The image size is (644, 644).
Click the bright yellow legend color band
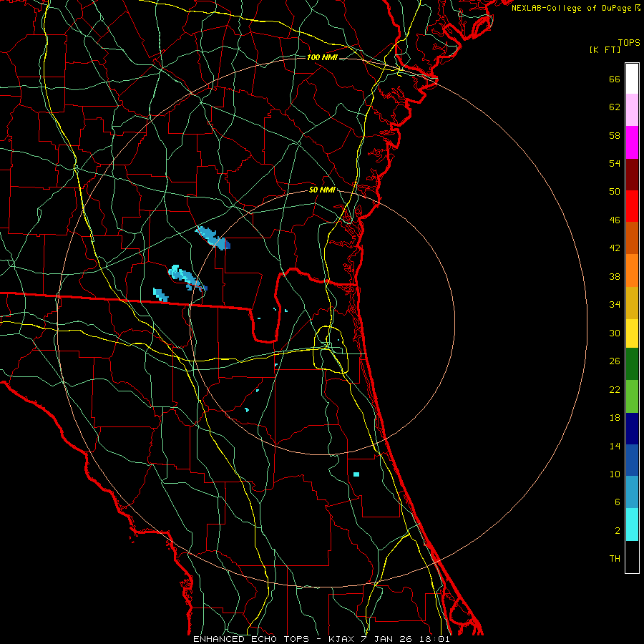click(632, 333)
